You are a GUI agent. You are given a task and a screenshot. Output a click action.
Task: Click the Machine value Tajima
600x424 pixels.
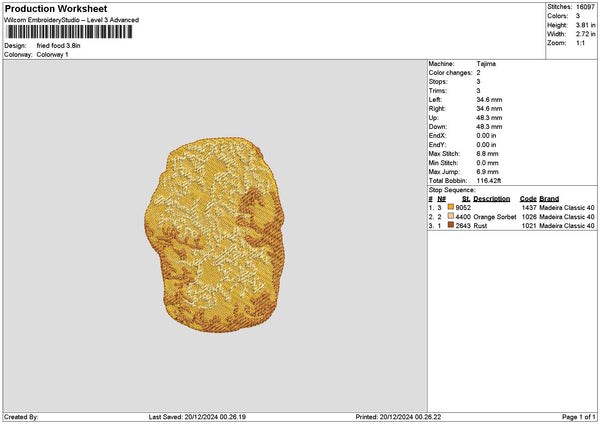pos(486,64)
